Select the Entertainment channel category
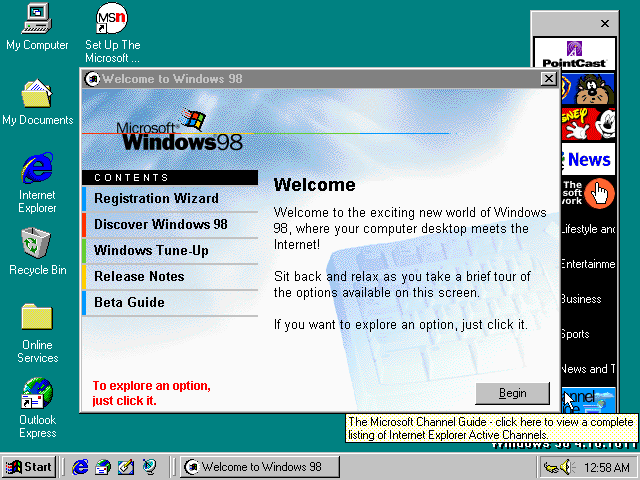 (588, 264)
